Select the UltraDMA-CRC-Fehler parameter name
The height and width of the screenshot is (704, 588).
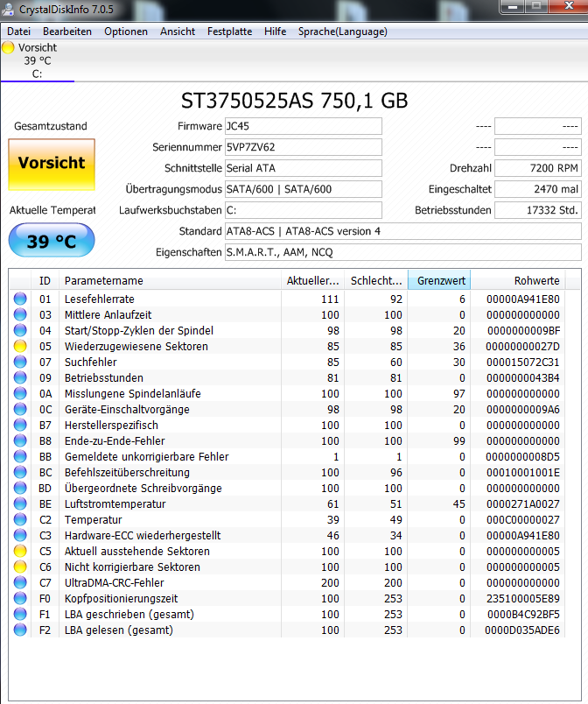click(115, 583)
